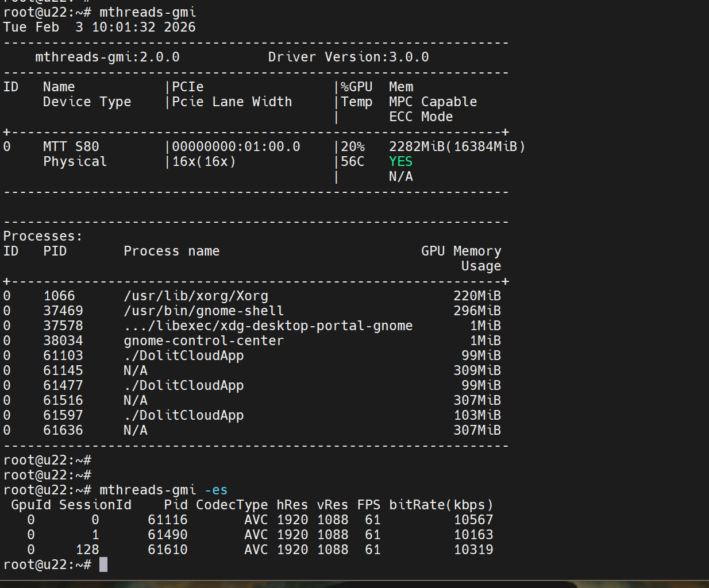Click SessionId value 128

pyautogui.click(x=87, y=550)
